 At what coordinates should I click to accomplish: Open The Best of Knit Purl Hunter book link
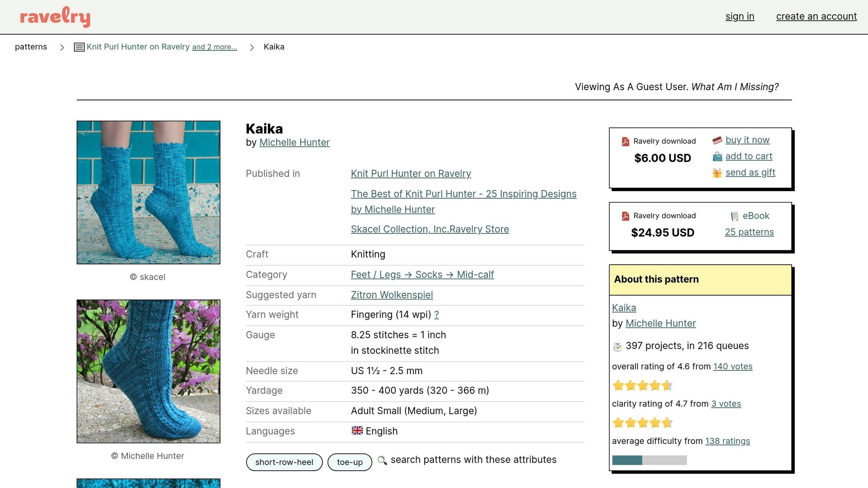click(464, 202)
